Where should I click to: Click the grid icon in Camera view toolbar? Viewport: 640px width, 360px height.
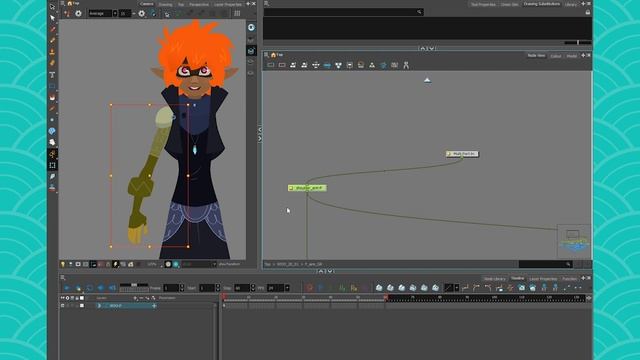pyautogui.click(x=237, y=13)
